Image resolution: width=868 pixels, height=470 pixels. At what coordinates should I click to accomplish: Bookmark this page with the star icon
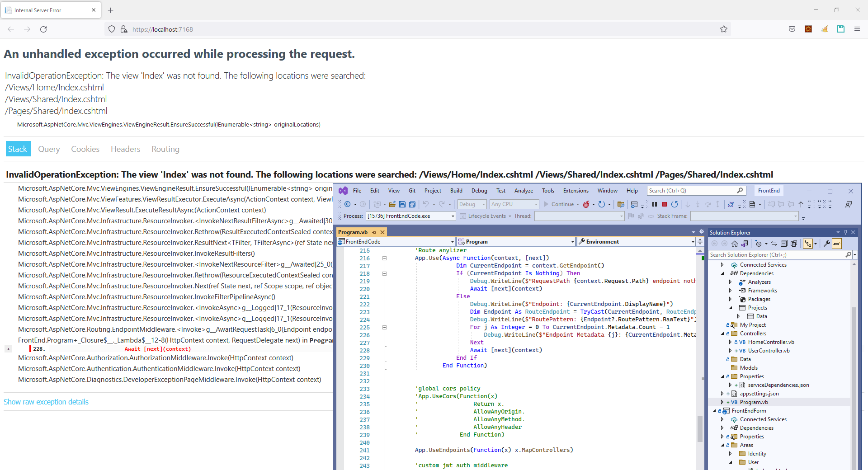[723, 29]
